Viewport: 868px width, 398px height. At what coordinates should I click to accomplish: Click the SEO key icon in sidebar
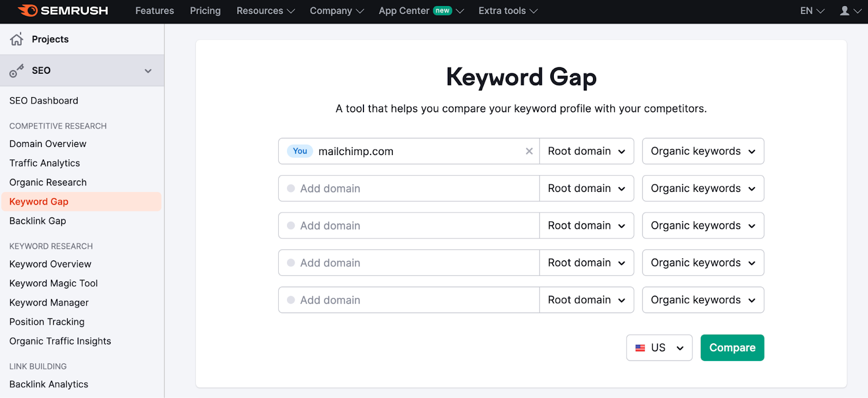point(17,70)
